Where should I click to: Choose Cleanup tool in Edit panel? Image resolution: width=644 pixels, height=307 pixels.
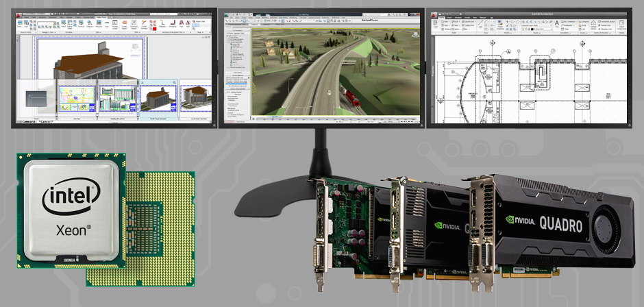pyautogui.click(x=90, y=23)
